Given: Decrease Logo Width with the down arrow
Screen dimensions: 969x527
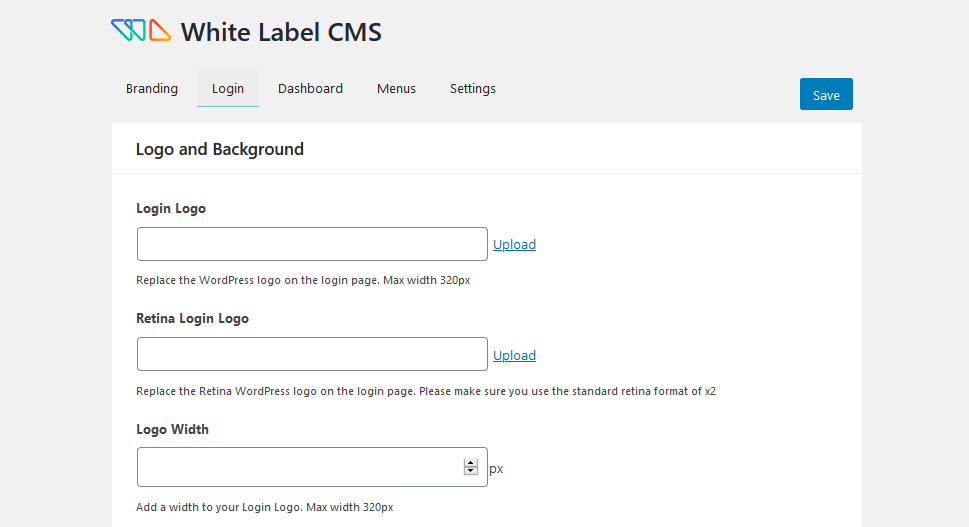Looking at the screenshot, I should (x=471, y=471).
